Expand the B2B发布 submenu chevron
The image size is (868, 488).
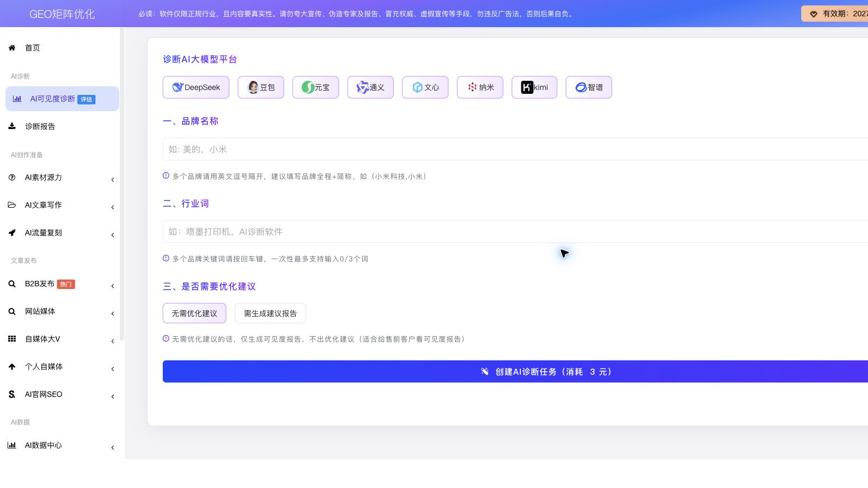pos(112,286)
